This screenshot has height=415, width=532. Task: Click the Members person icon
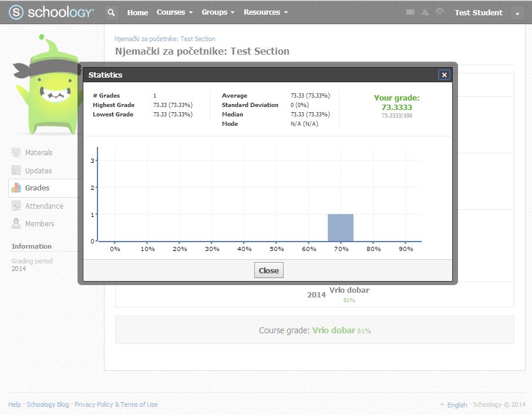tap(16, 224)
